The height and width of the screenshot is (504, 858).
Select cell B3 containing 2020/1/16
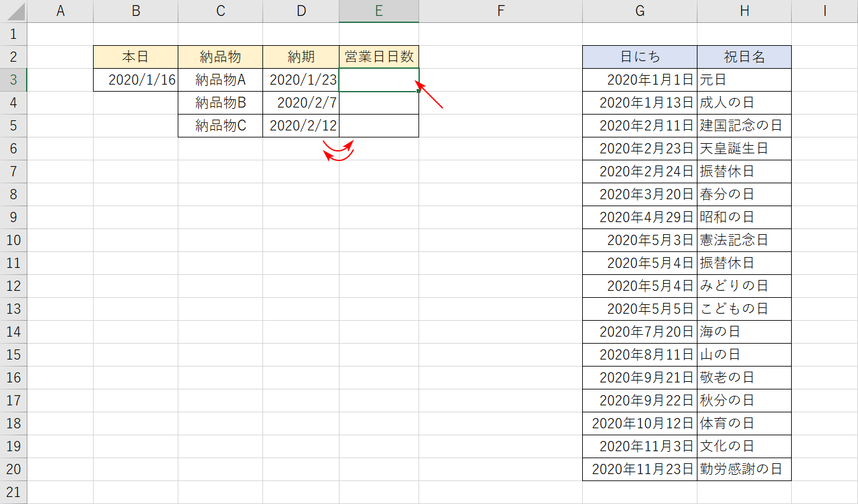[x=135, y=80]
